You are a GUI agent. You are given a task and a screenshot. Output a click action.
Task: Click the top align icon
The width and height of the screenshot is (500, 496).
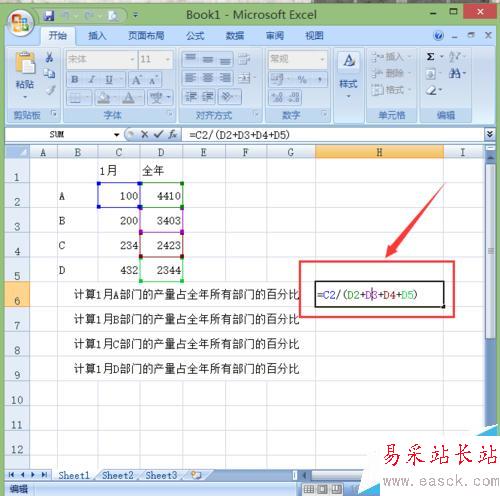click(191, 59)
